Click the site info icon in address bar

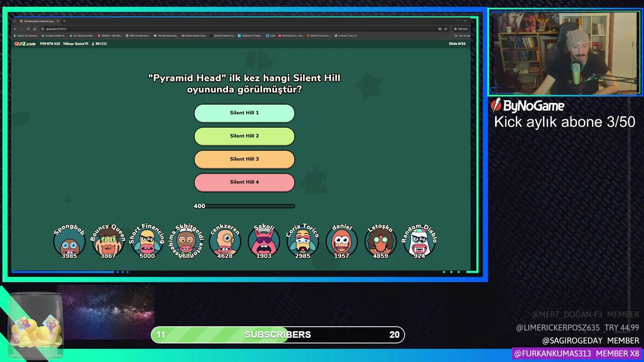[42, 29]
